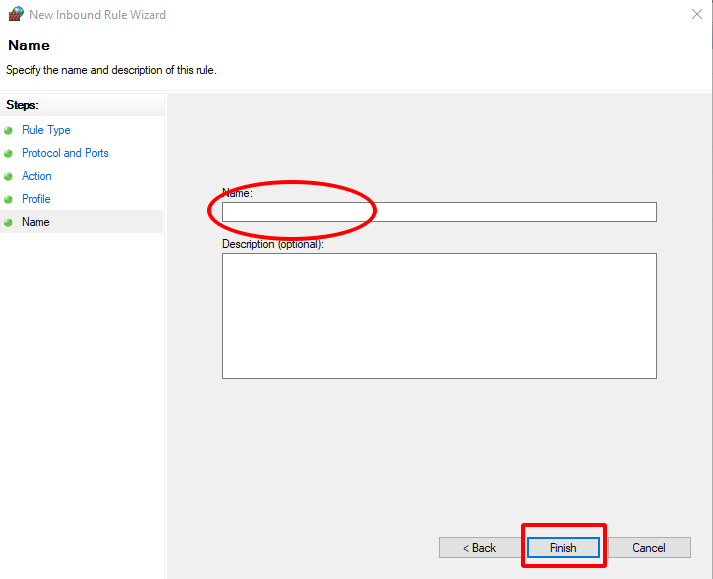The width and height of the screenshot is (713, 579).
Task: Click the Finish button
Action: click(x=563, y=547)
